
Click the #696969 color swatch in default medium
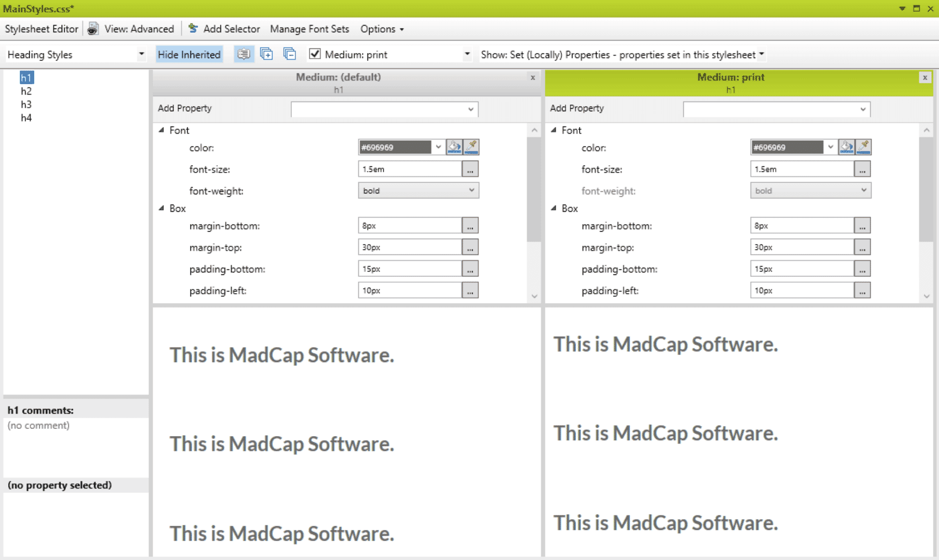coord(396,147)
